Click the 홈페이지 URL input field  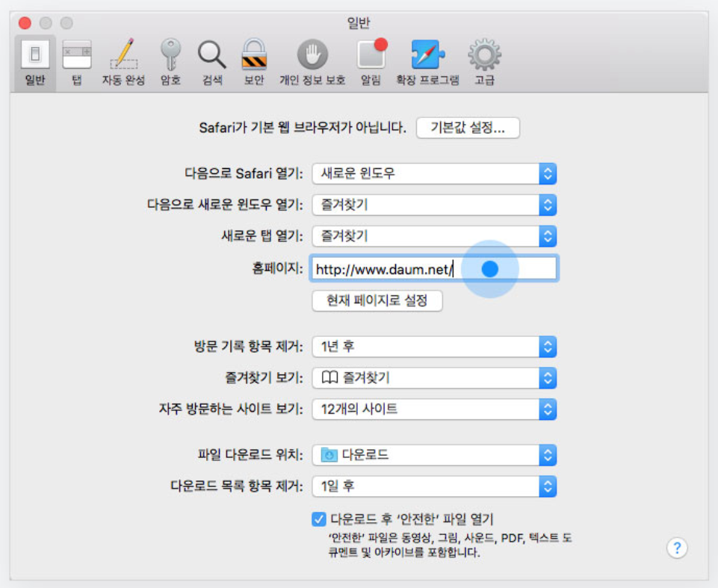click(x=433, y=269)
